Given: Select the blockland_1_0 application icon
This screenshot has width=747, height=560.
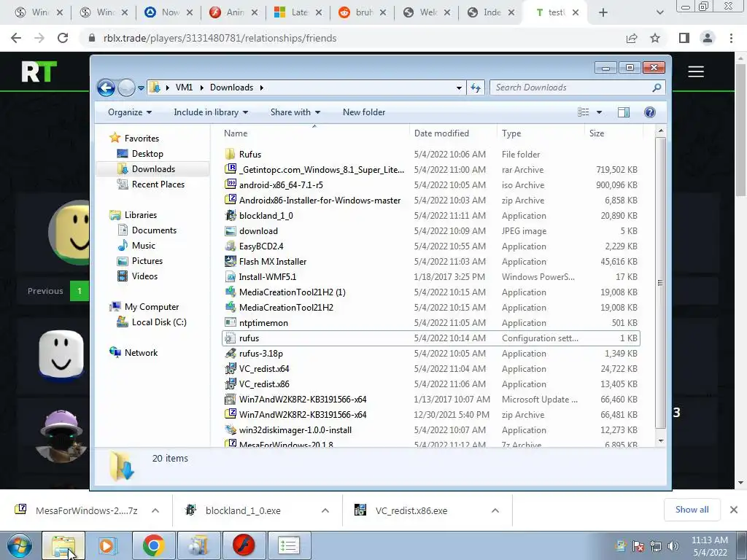Looking at the screenshot, I should [230, 216].
